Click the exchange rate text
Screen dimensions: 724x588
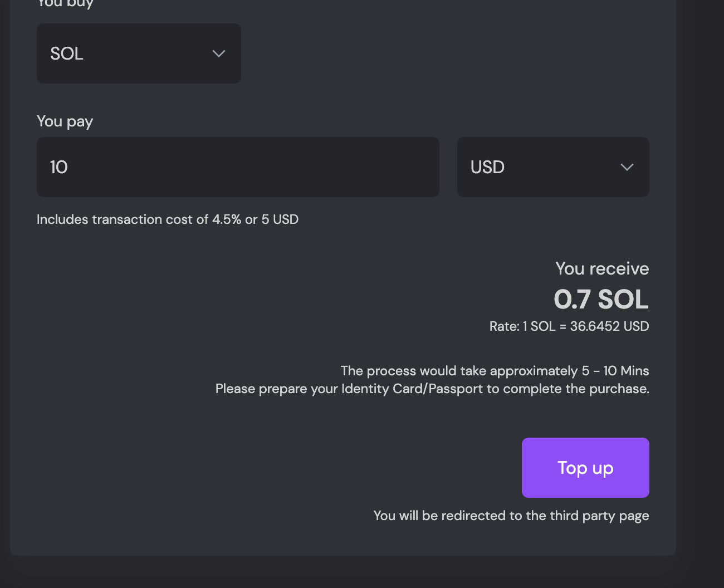pos(569,326)
